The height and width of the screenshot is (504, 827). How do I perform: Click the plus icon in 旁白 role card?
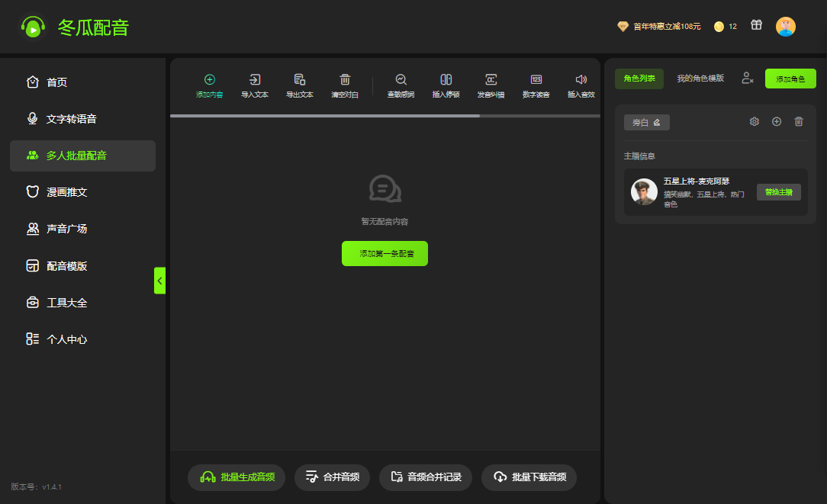777,122
